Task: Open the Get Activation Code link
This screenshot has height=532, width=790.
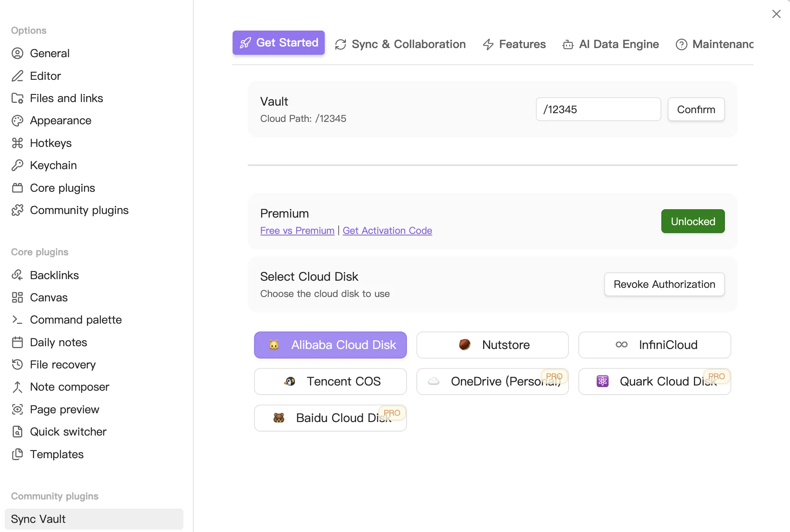Action: tap(387, 231)
